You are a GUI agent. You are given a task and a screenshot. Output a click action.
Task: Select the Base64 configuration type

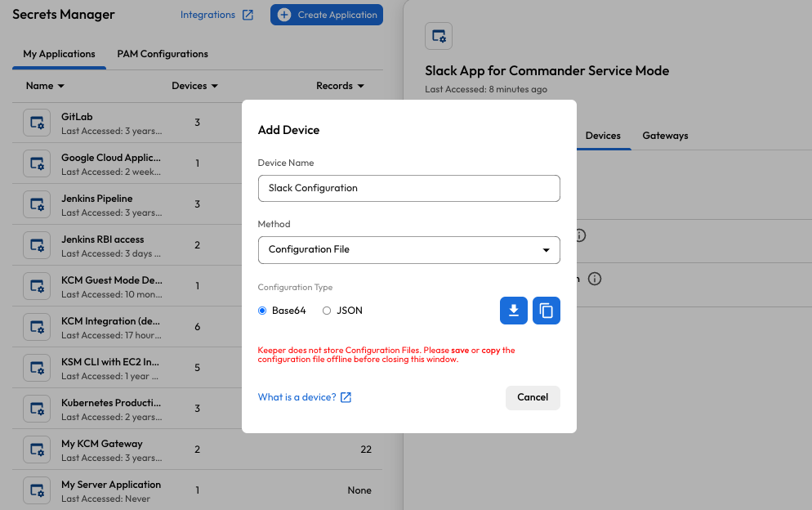click(263, 311)
